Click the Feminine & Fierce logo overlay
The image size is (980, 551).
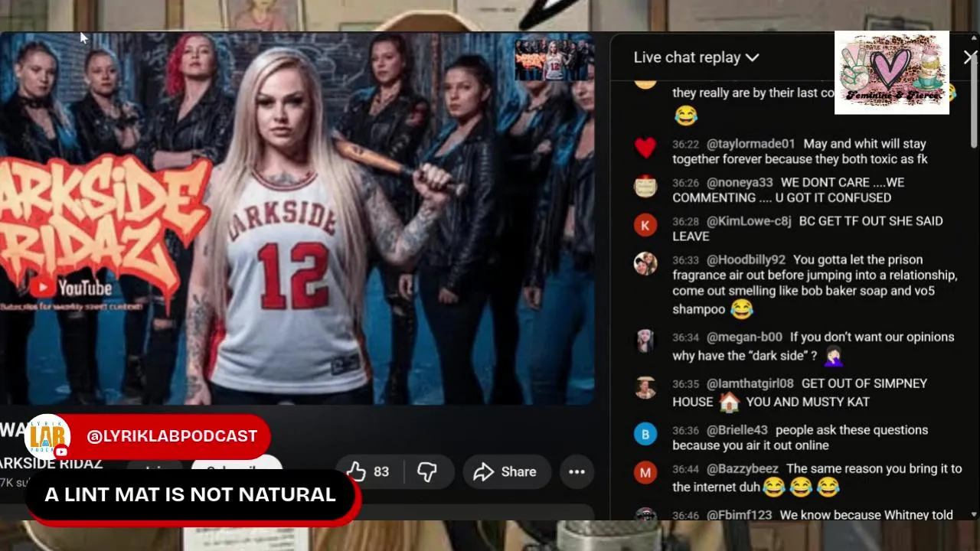(892, 73)
